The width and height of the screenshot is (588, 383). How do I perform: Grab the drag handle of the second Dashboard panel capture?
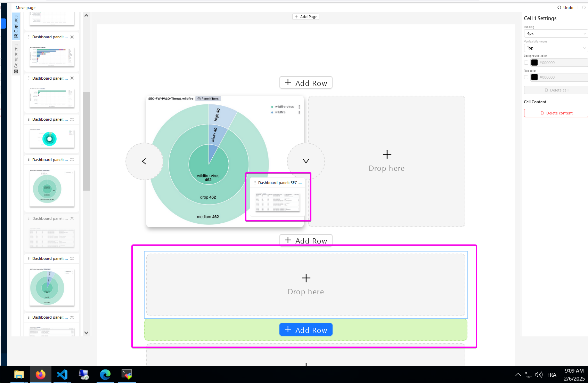point(29,78)
